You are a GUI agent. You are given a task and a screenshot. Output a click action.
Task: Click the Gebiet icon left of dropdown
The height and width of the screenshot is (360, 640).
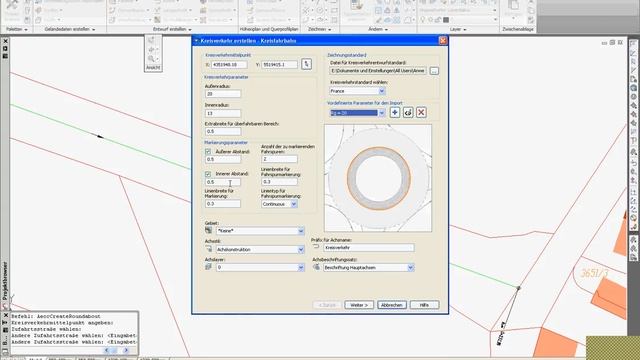(x=209, y=231)
